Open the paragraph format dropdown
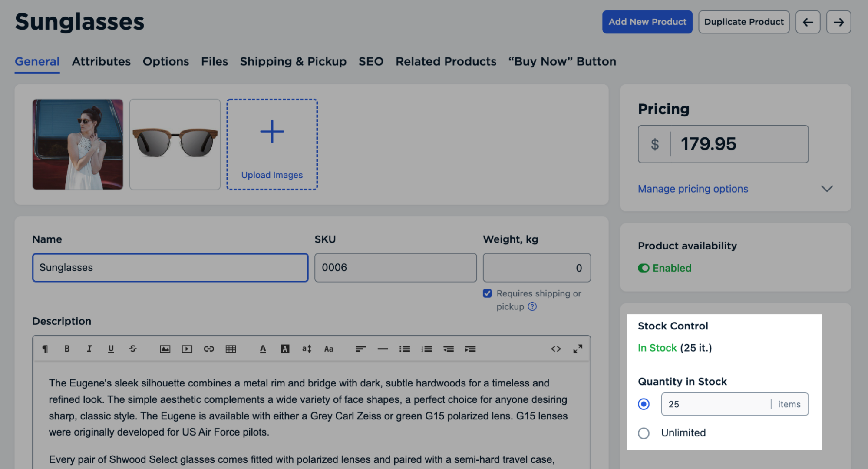The width and height of the screenshot is (868, 469). (x=45, y=349)
